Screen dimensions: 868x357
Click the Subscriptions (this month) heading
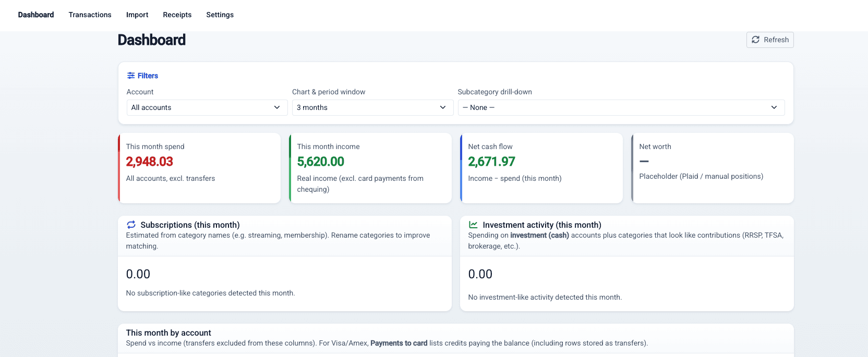(x=190, y=225)
